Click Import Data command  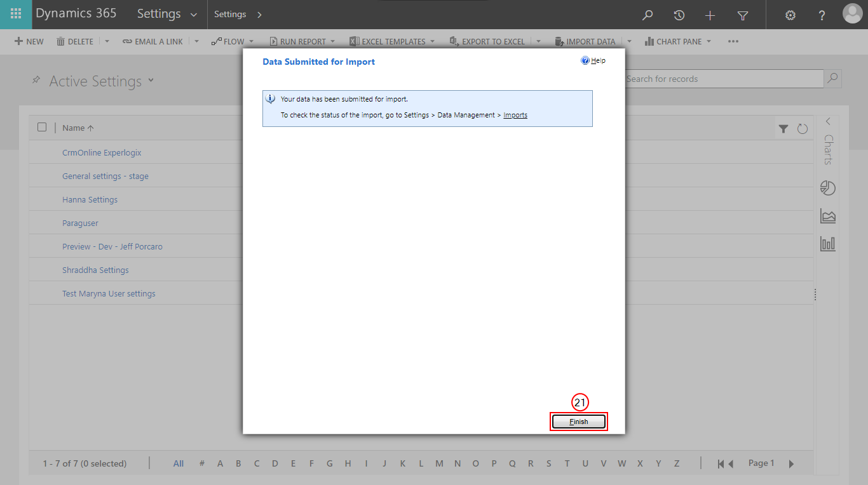click(585, 41)
